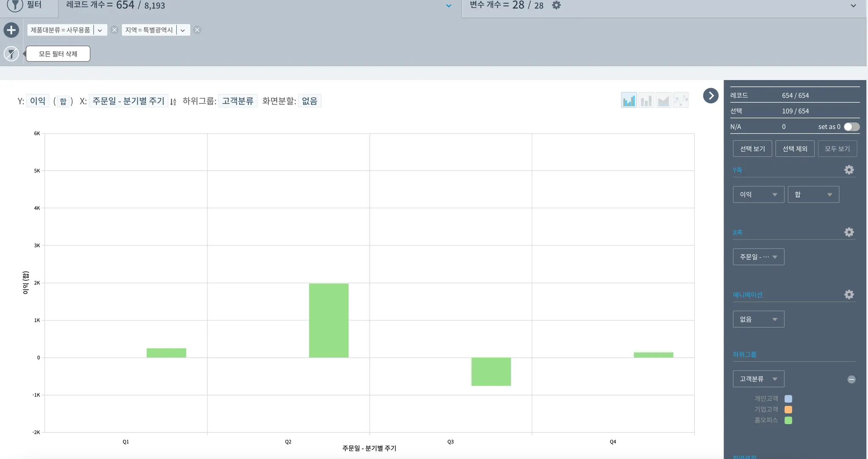Switch to the area chart type icon
The image size is (868, 459).
[663, 101]
